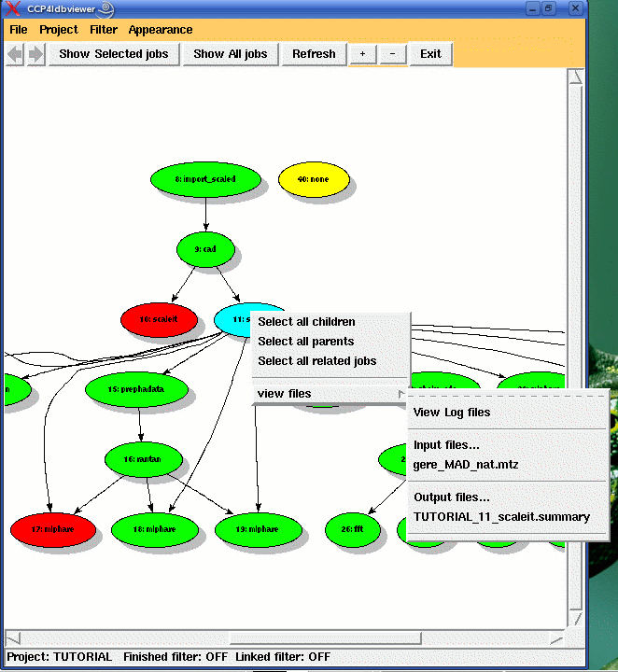Click the back arrow toolbar icon
Viewport: 618px width, 672px height.
[15, 54]
